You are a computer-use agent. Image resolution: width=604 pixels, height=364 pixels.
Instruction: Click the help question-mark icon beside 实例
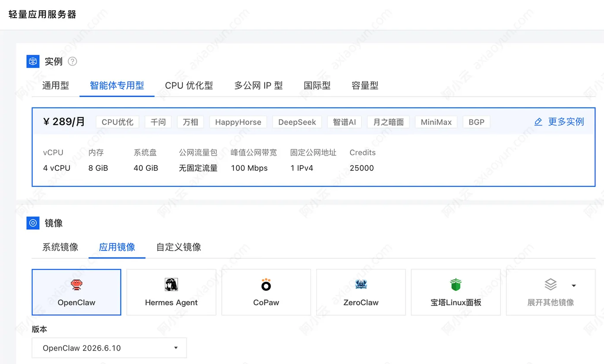pyautogui.click(x=72, y=62)
